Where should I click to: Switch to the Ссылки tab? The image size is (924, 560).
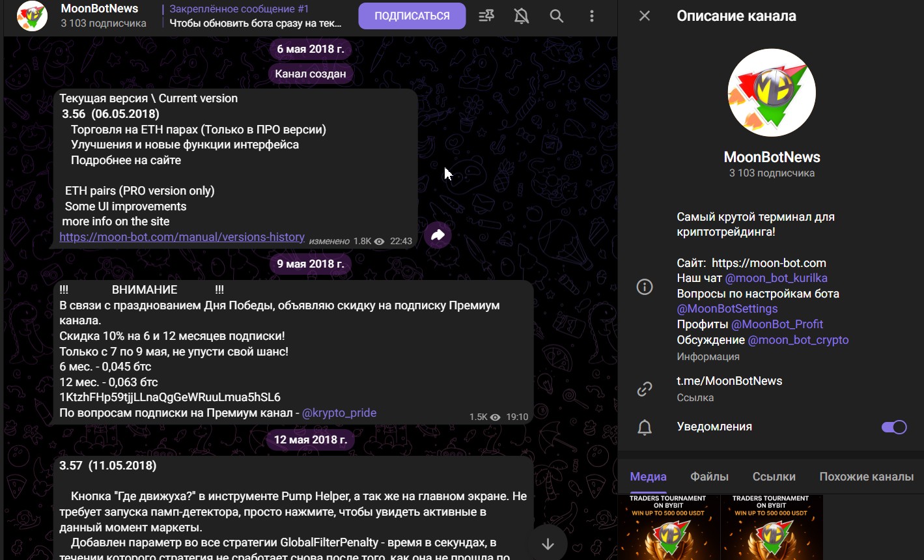pyautogui.click(x=774, y=477)
